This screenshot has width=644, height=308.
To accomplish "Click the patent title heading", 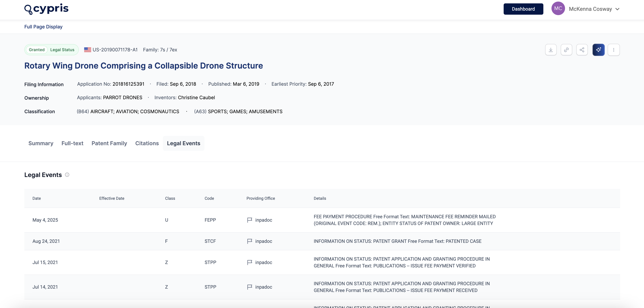I will (144, 66).
